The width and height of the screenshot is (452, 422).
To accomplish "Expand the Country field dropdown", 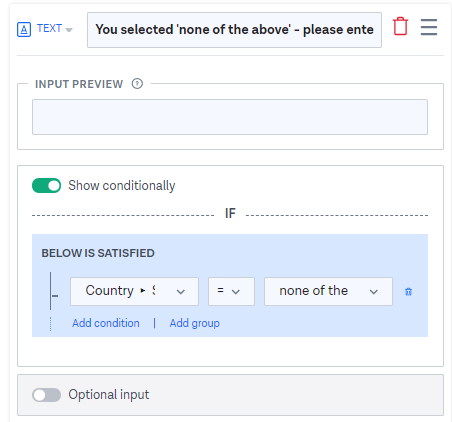I will tap(134, 291).
